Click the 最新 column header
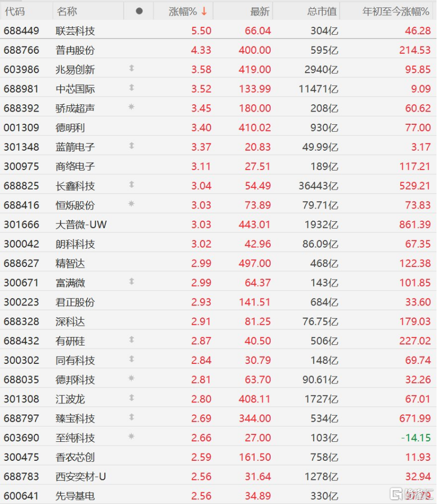Screen dimensions: 437x504 point(260,12)
